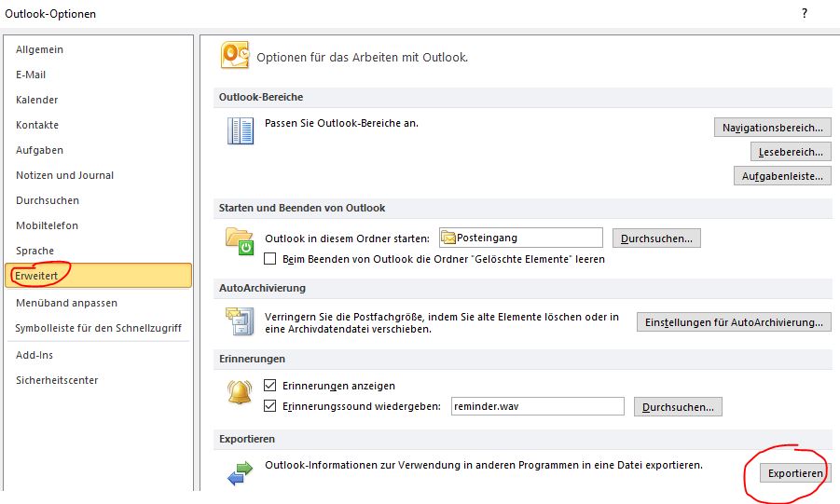Toggle the Erinnerungen anzeigen checkbox
Viewport: 840px width, 504px height.
tap(270, 385)
